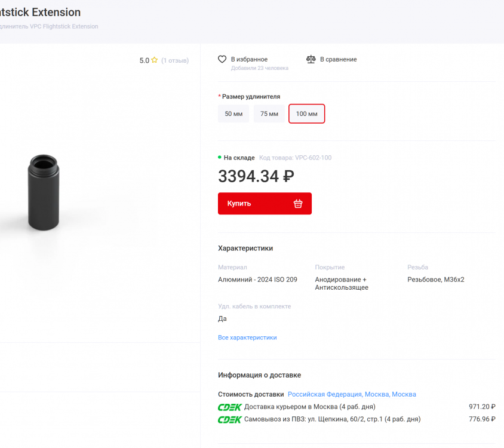Click the basket icon on buy button
This screenshot has height=448, width=504.
298,203
